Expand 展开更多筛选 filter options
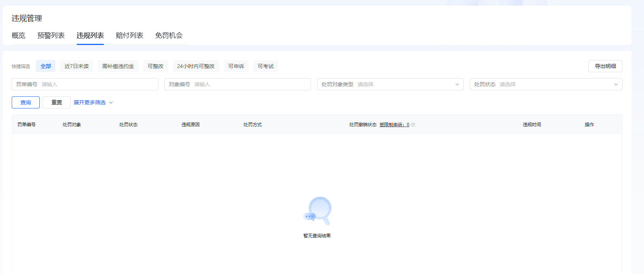 tap(93, 102)
